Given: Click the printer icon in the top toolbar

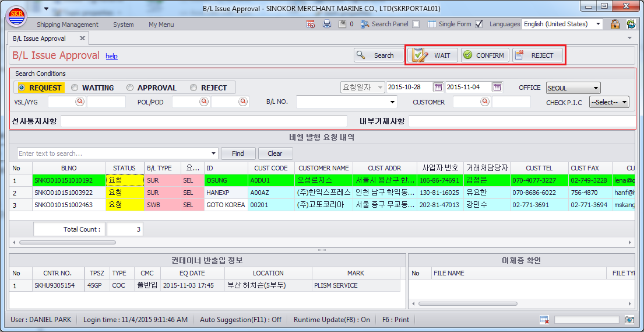Looking at the screenshot, I should 327,25.
